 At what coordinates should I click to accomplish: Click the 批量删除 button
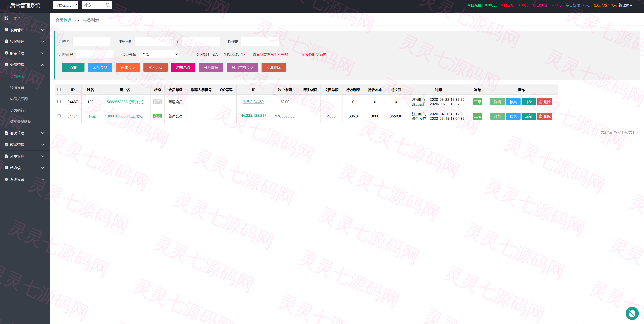click(x=273, y=67)
